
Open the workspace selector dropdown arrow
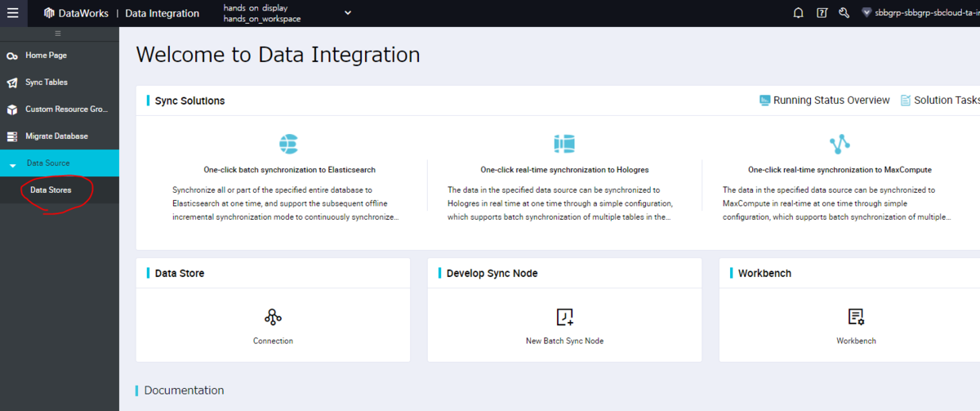point(348,13)
